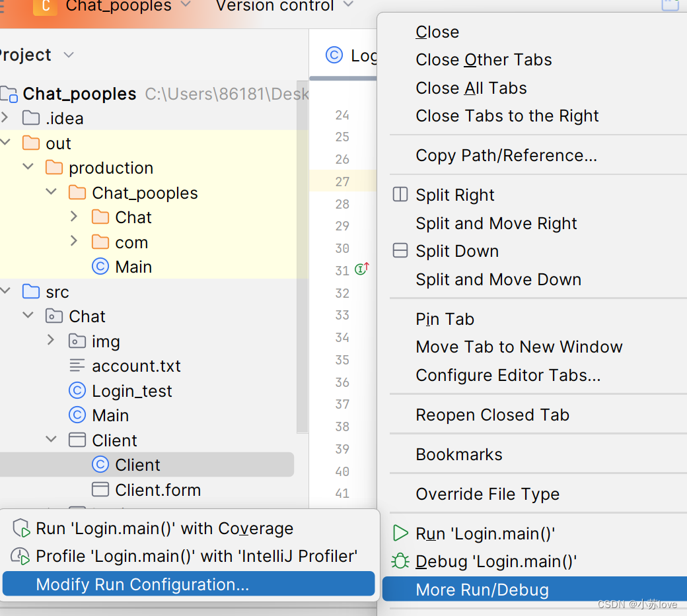This screenshot has height=616, width=687.
Task: Click the Client form group icon
Action: point(77,440)
